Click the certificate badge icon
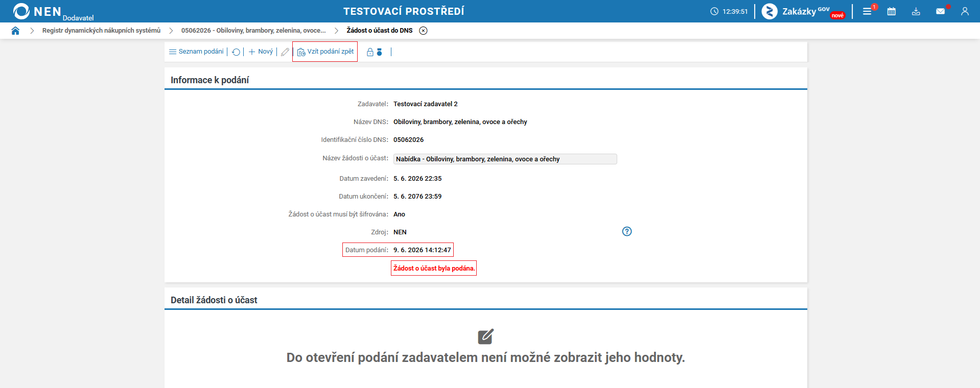 [x=379, y=52]
